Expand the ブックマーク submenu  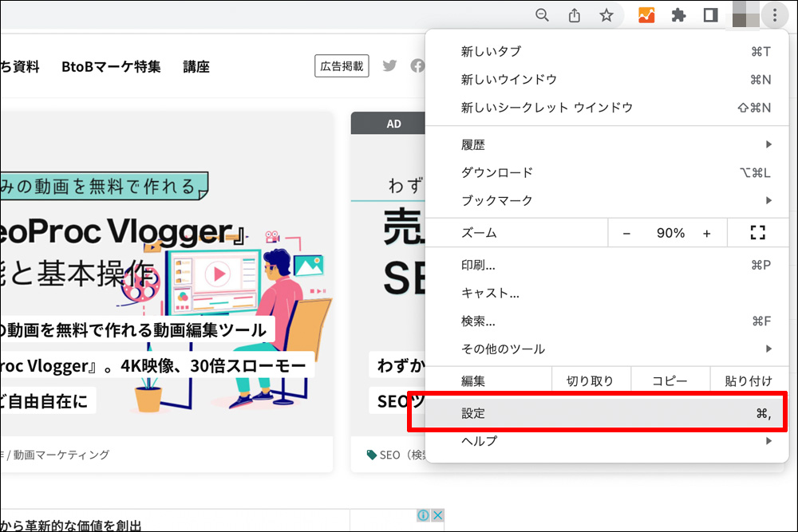614,200
